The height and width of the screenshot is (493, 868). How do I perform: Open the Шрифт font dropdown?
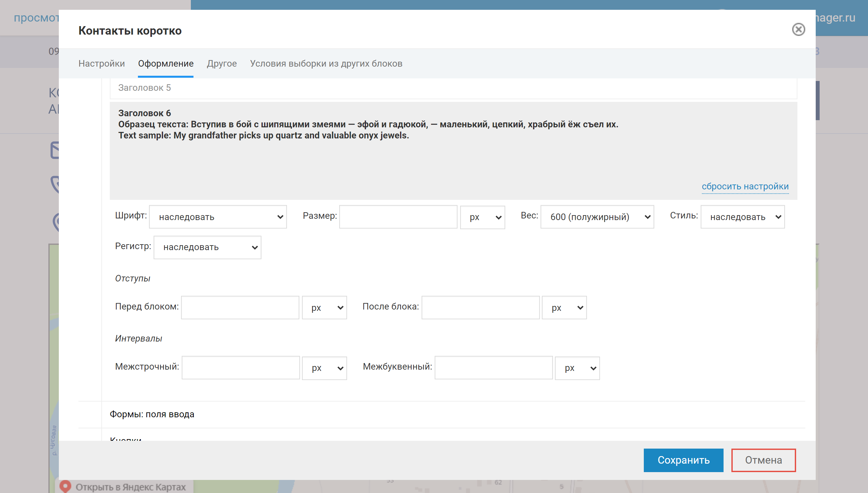(218, 217)
